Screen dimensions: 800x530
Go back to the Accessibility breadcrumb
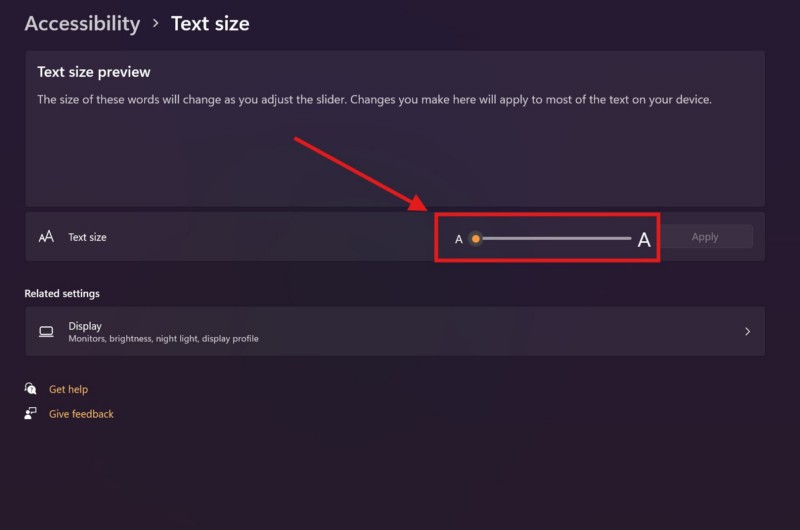(82, 23)
